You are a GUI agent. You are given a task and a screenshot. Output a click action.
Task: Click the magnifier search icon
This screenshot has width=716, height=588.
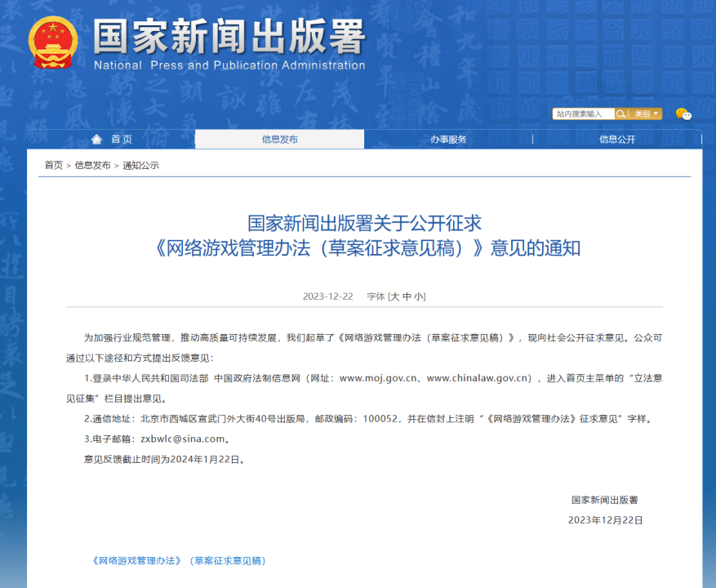tap(621, 114)
